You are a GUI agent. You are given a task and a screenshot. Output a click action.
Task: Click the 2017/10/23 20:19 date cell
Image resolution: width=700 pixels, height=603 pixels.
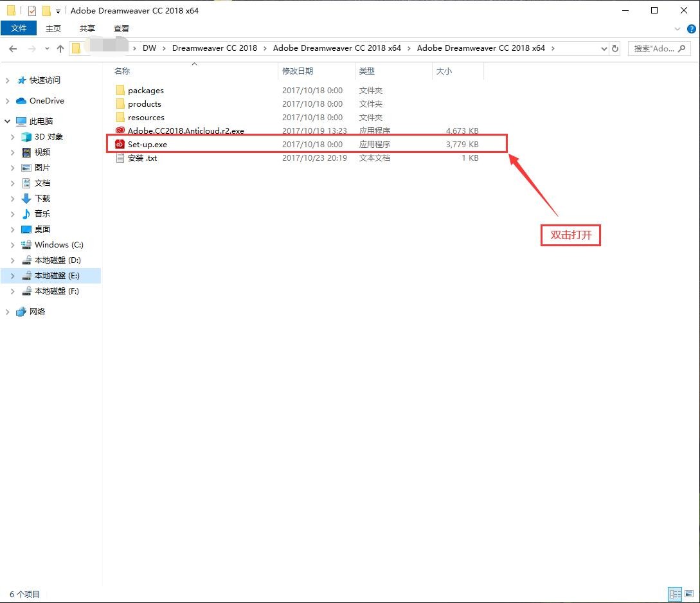click(314, 157)
